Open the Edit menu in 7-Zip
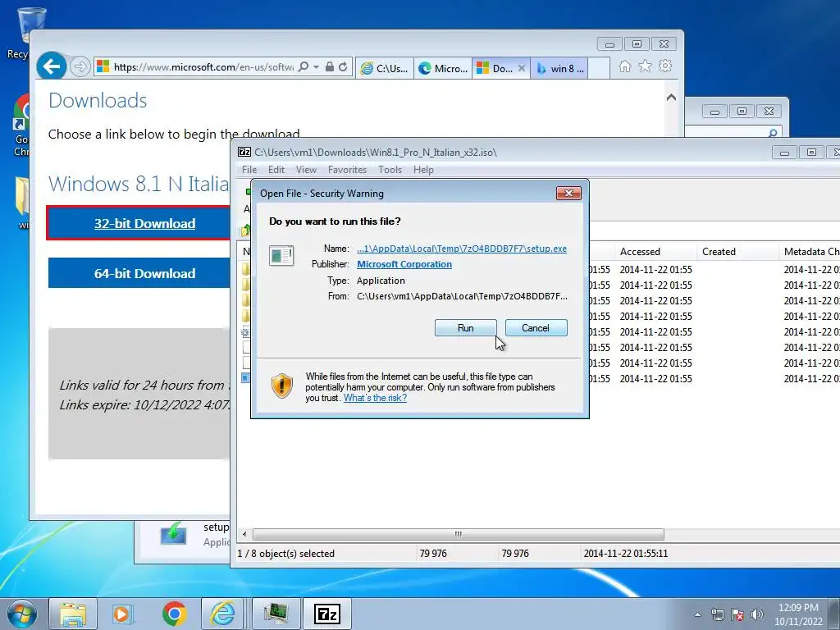The image size is (840, 630). click(276, 170)
